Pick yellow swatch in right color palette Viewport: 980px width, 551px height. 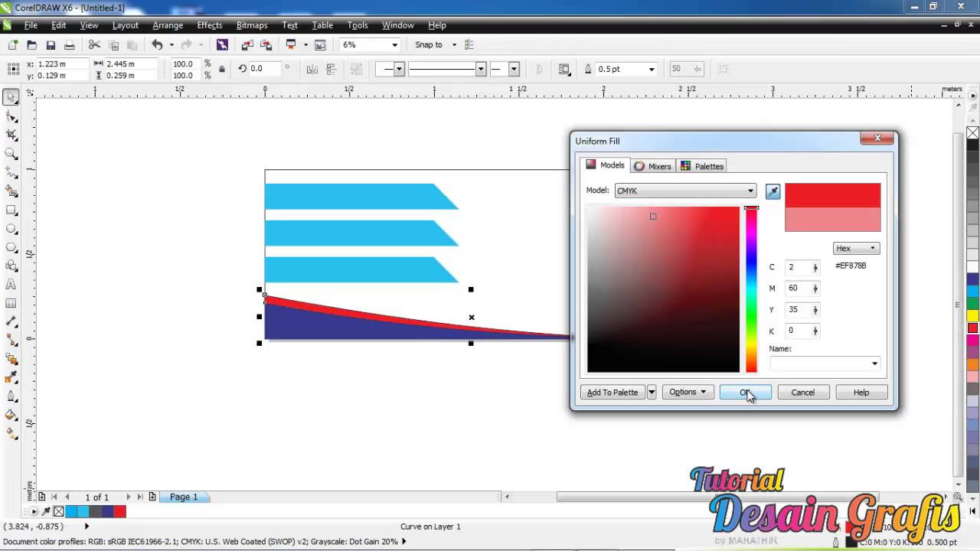point(972,315)
